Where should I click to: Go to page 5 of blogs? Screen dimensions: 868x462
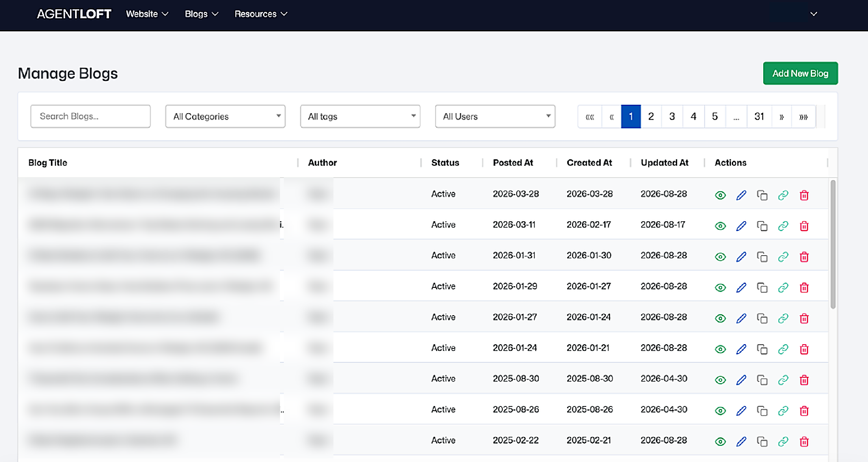[x=715, y=117]
